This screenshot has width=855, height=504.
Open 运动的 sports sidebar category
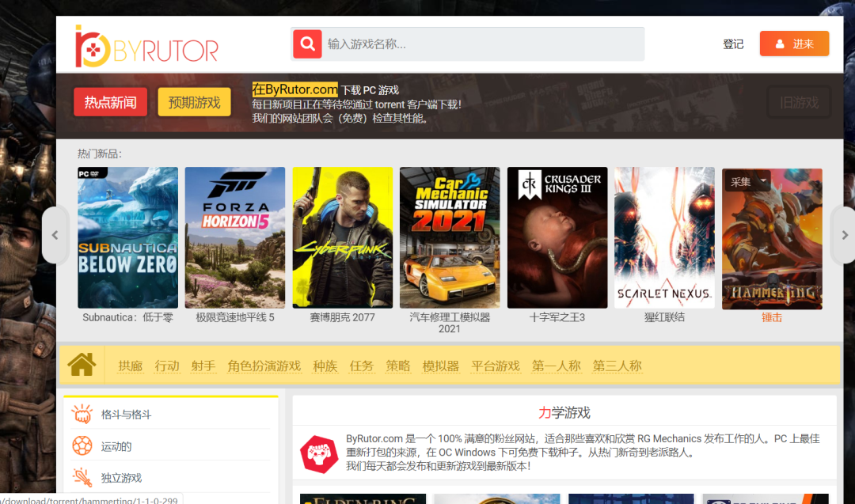[116, 447]
